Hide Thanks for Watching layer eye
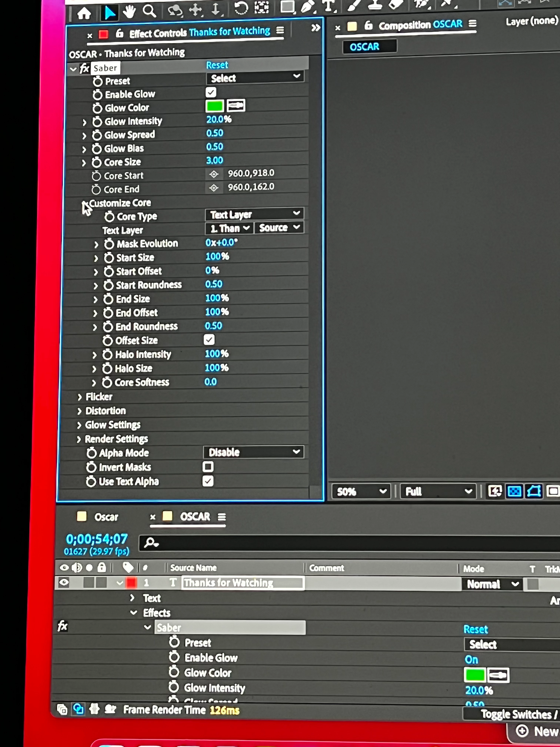This screenshot has height=747, width=560. click(64, 582)
